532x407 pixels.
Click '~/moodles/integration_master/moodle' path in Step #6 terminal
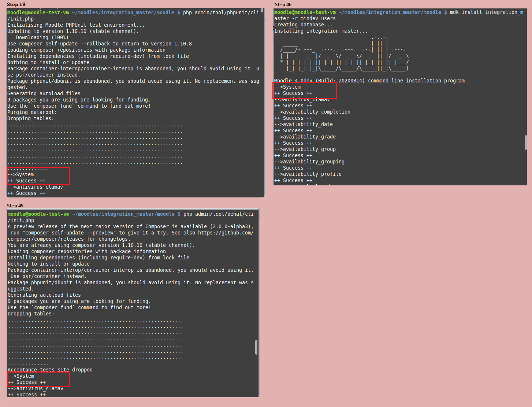390,12
